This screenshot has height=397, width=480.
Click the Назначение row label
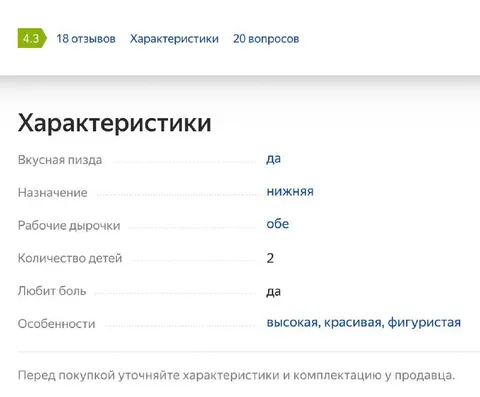(53, 193)
